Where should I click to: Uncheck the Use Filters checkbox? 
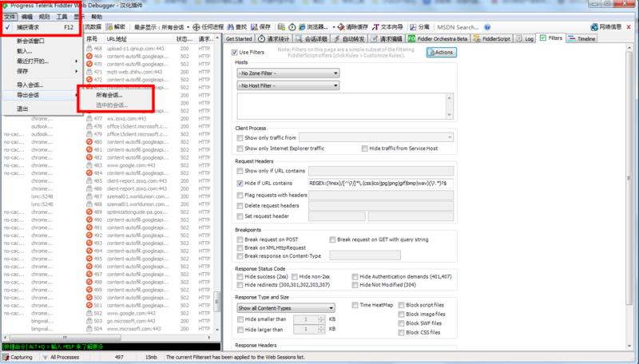(x=234, y=53)
